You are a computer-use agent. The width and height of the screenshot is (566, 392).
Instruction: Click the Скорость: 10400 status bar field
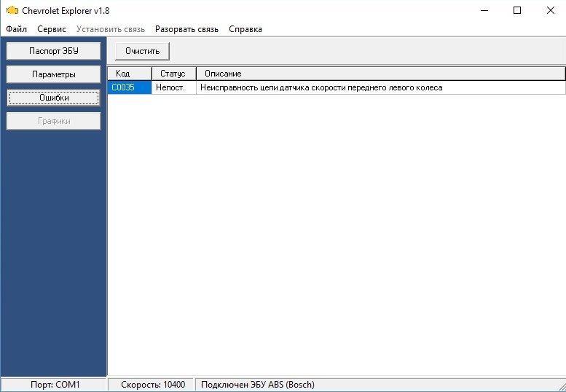pyautogui.click(x=152, y=385)
